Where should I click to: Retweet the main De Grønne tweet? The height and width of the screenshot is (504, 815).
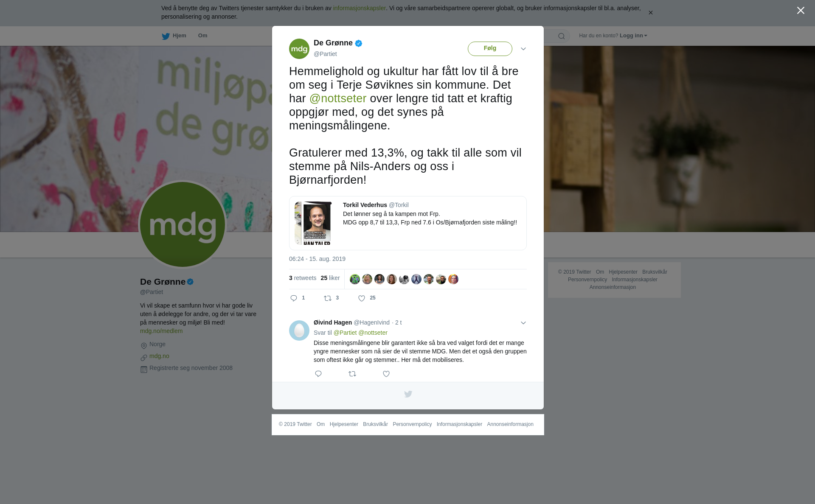coord(328,298)
